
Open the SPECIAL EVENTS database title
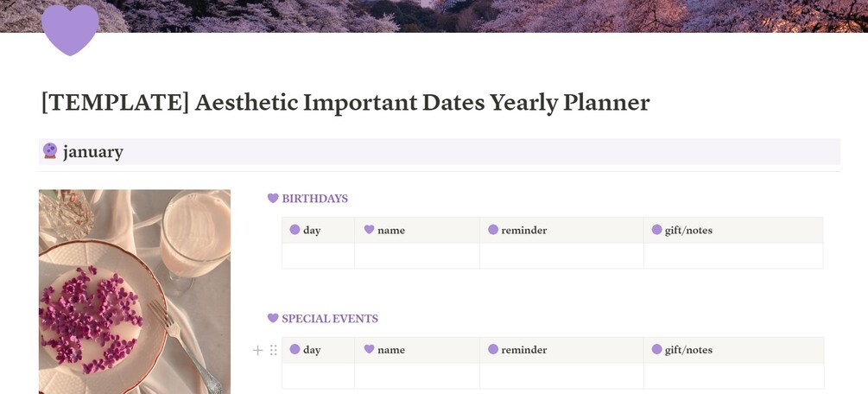(x=329, y=319)
